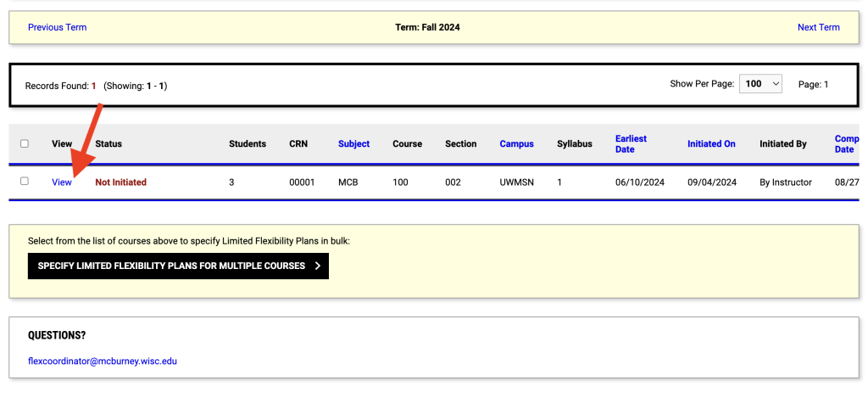Click the Not Initiated status text

pyautogui.click(x=120, y=182)
